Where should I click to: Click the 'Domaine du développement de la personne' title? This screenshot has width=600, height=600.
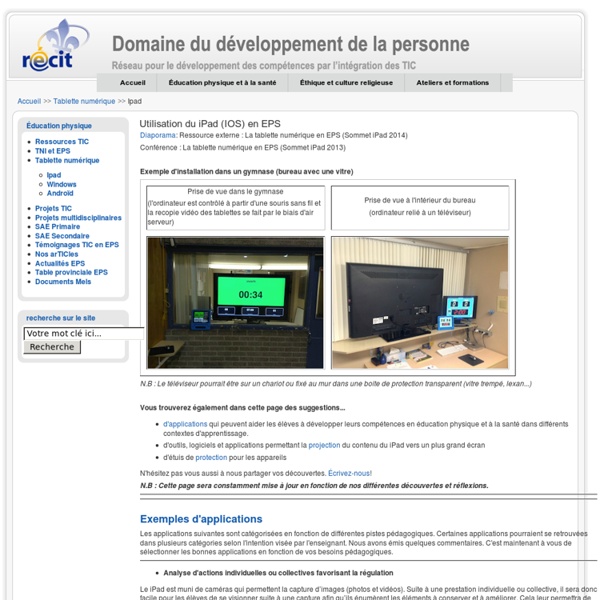pyautogui.click(x=290, y=44)
